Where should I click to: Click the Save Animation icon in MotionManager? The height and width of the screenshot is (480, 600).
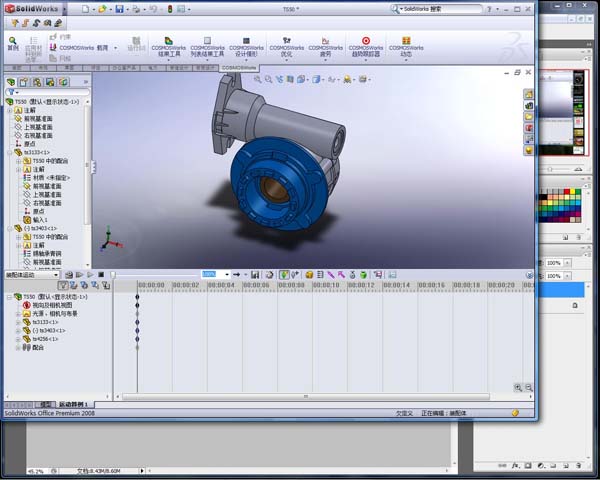click(x=255, y=274)
